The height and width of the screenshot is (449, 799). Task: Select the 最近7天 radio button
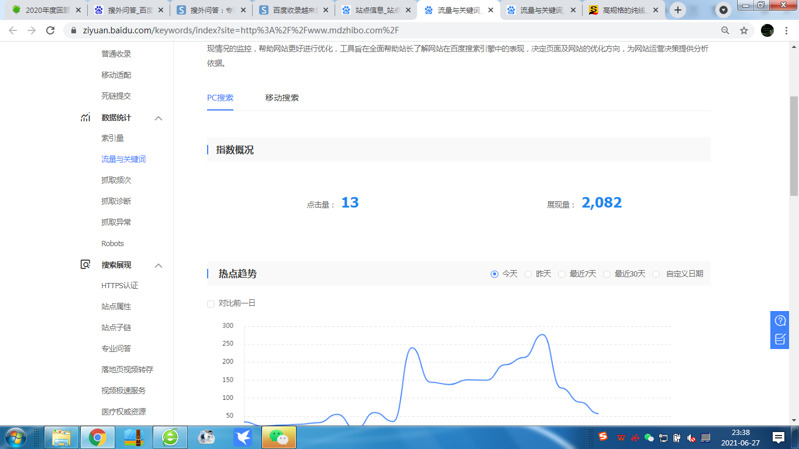click(562, 274)
